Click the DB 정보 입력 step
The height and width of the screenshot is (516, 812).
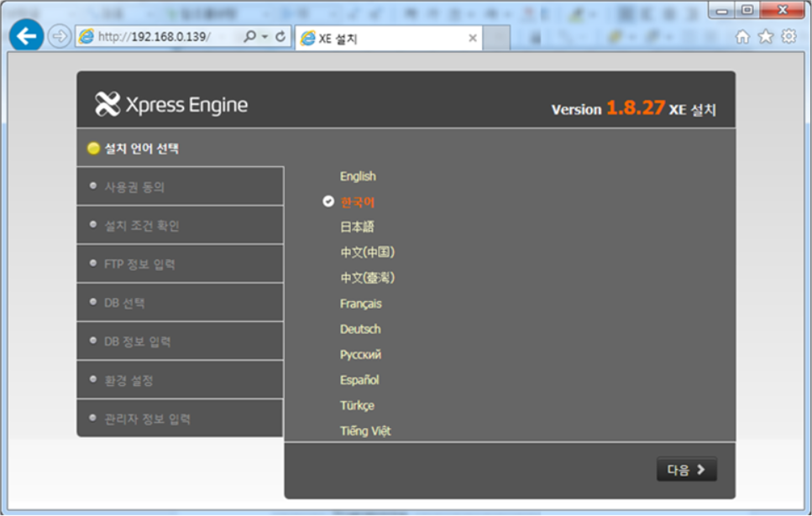click(181, 341)
